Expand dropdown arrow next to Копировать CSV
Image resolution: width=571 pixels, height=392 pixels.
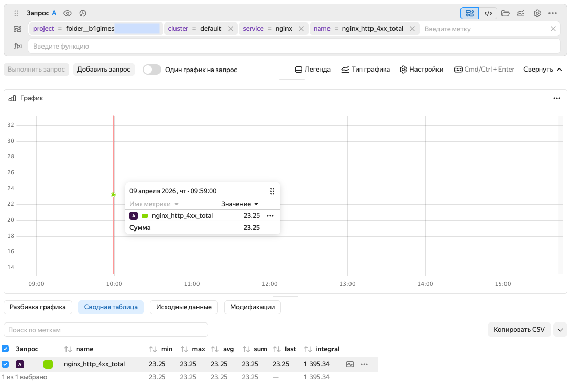[560, 330]
